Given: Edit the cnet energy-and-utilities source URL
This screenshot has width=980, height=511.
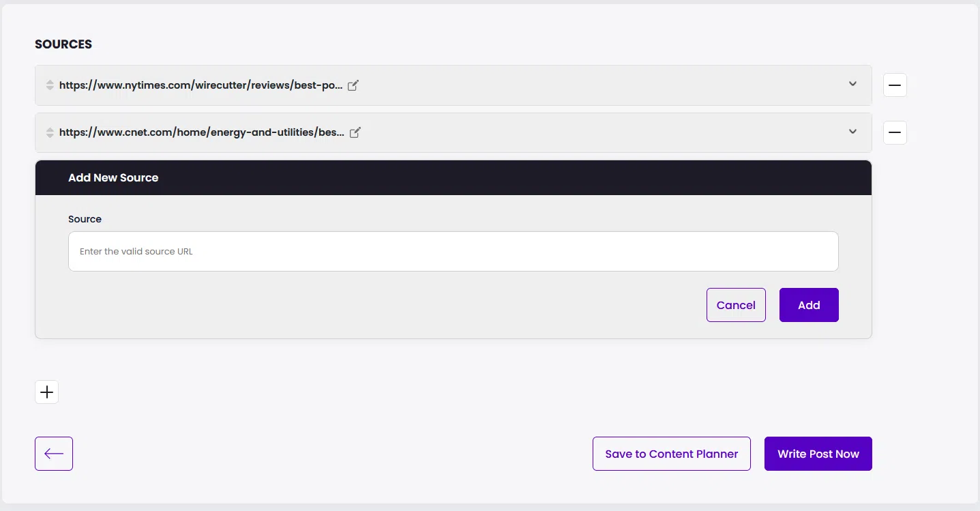Looking at the screenshot, I should coord(355,132).
